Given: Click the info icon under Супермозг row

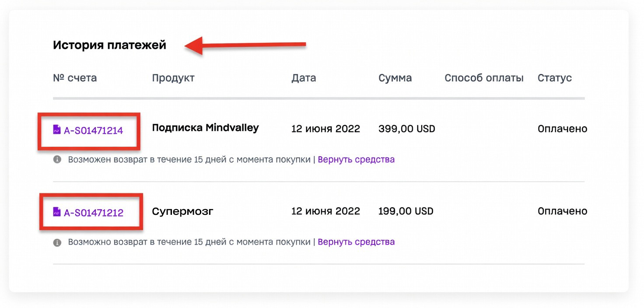Looking at the screenshot, I should click(x=57, y=242).
